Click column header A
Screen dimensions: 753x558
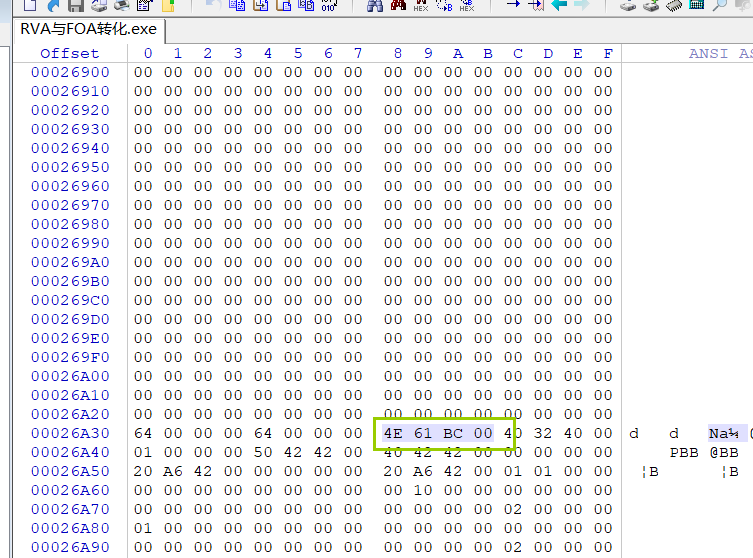[458, 53]
